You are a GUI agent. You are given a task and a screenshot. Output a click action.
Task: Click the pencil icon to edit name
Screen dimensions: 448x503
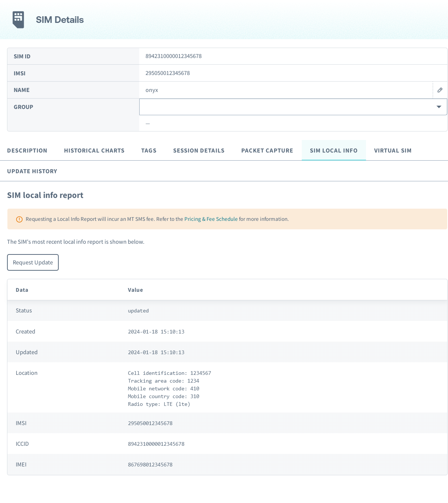(x=440, y=90)
